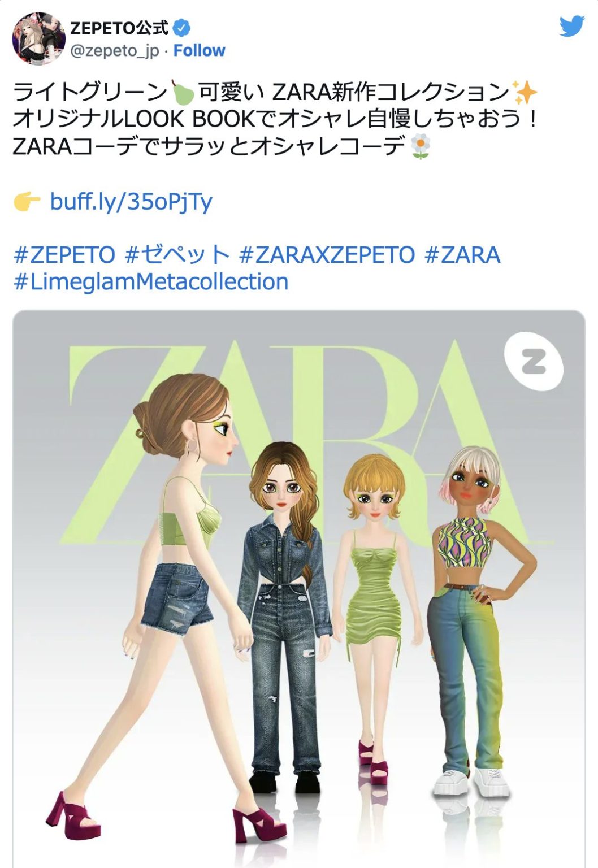Open the #LimeglamMetacollection hashtag
598x868 pixels.
click(x=151, y=282)
